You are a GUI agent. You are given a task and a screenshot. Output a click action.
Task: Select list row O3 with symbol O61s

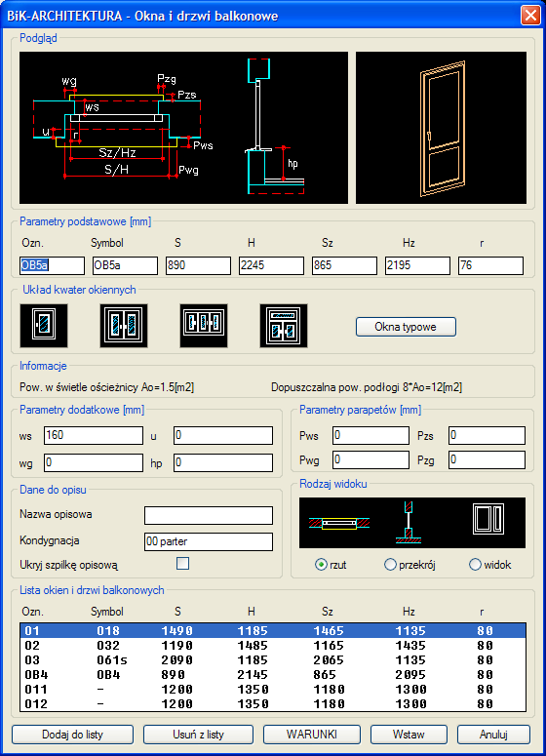[273, 660]
